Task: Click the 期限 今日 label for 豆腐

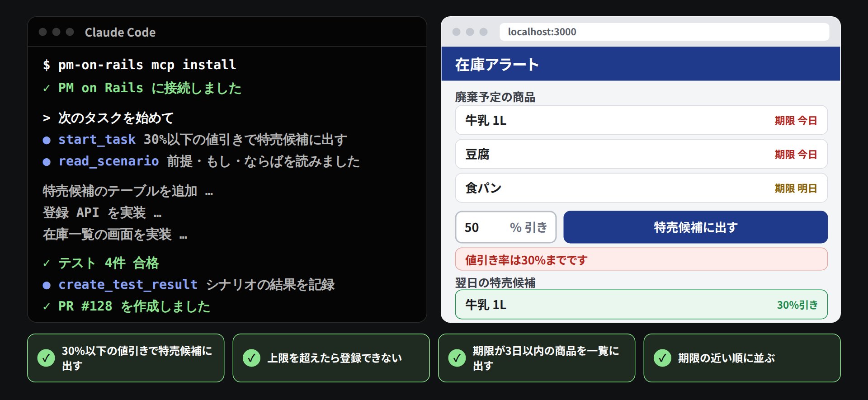Action: [x=796, y=154]
